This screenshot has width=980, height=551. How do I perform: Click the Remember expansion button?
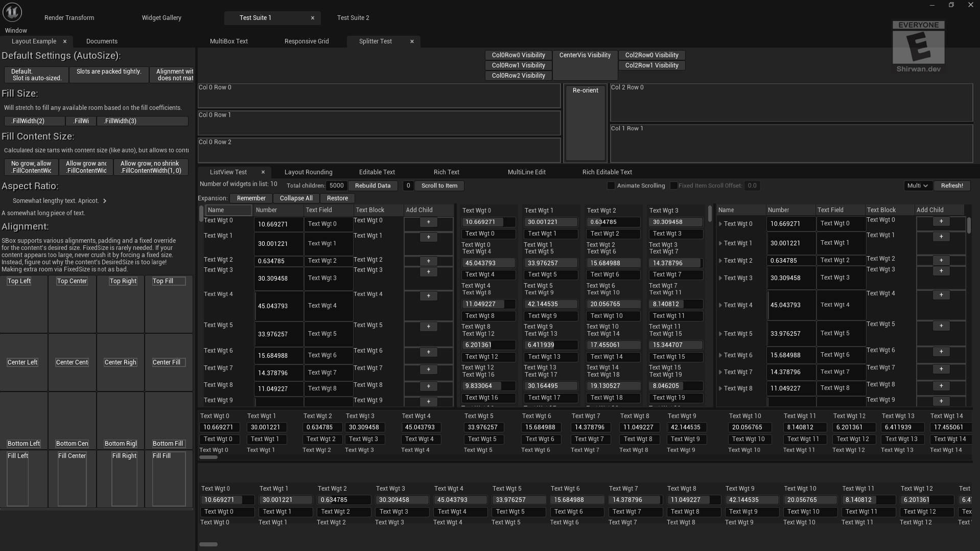tap(251, 198)
